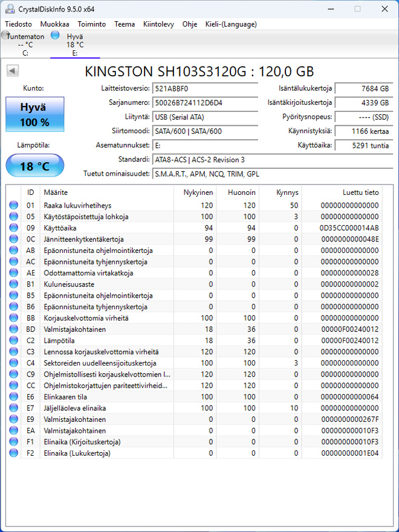Click status icon for attribute C9 row

[13, 374]
